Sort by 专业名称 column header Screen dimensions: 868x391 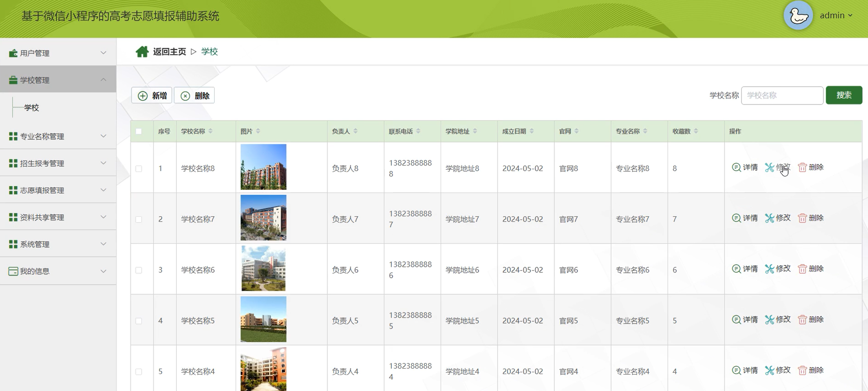coord(631,131)
